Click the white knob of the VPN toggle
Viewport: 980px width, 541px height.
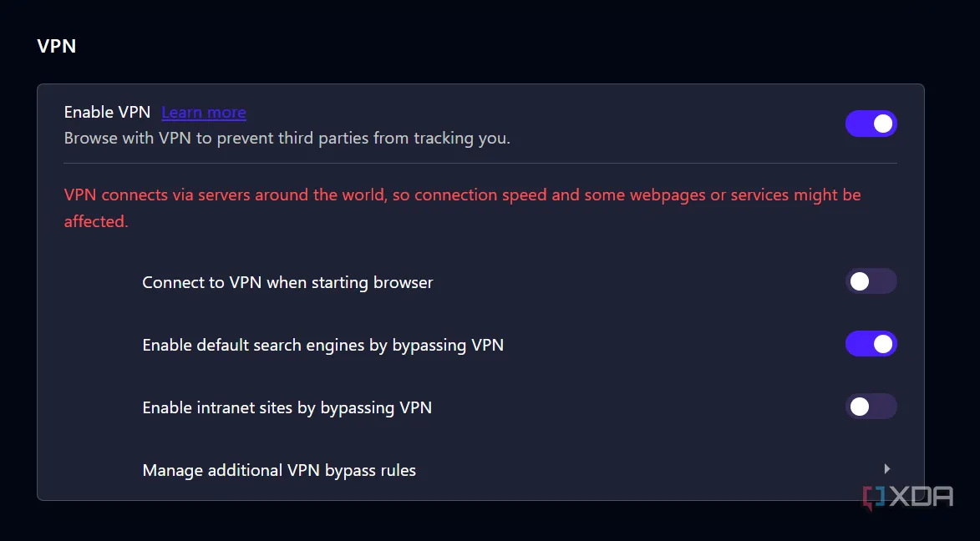point(881,123)
